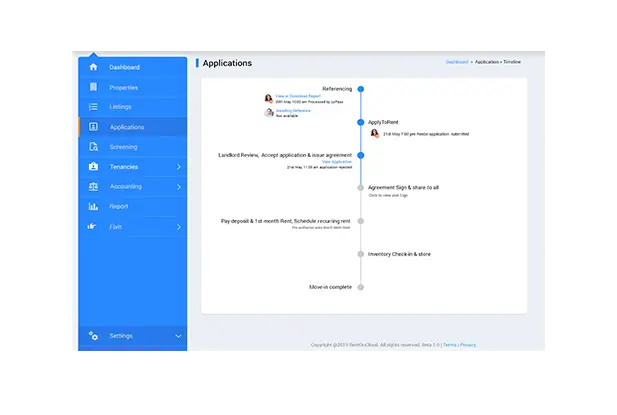This screenshot has width=617, height=415.
Task: Click the View Application link
Action: point(335,161)
